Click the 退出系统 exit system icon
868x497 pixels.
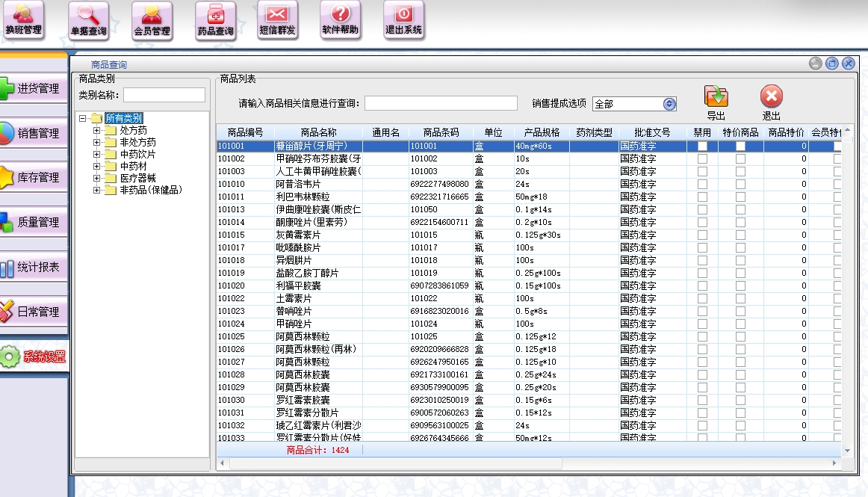tap(403, 20)
